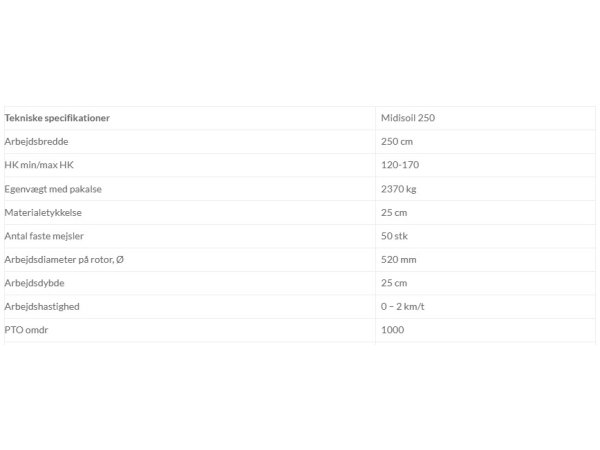Click the Arbejdshastighed row label
Image resolution: width=600 pixels, height=450 pixels.
pyautogui.click(x=42, y=307)
